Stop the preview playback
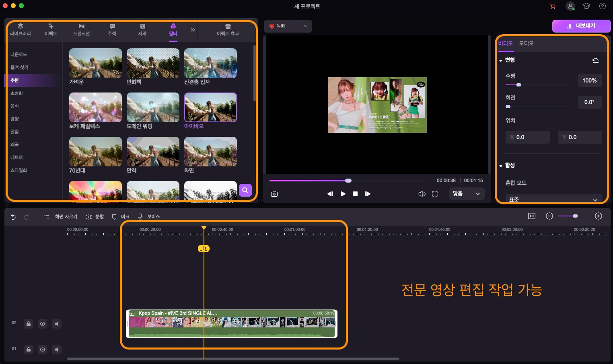 (355, 194)
